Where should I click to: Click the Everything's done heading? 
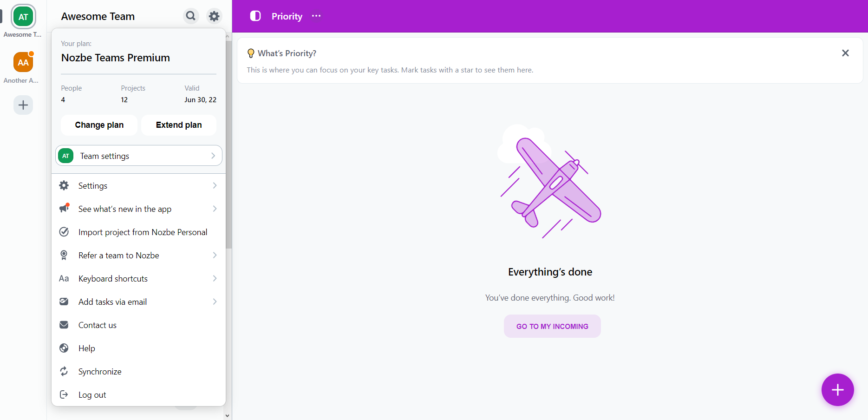click(x=550, y=272)
